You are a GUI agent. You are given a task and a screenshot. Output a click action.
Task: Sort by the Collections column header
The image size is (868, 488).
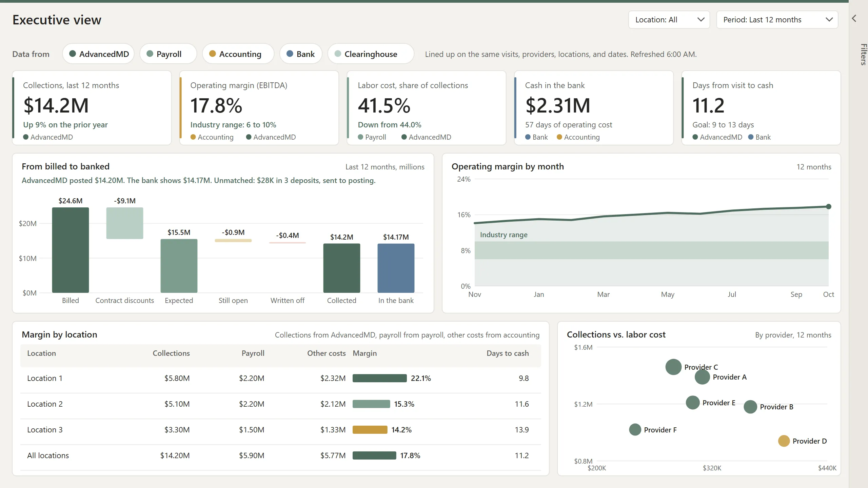click(171, 353)
